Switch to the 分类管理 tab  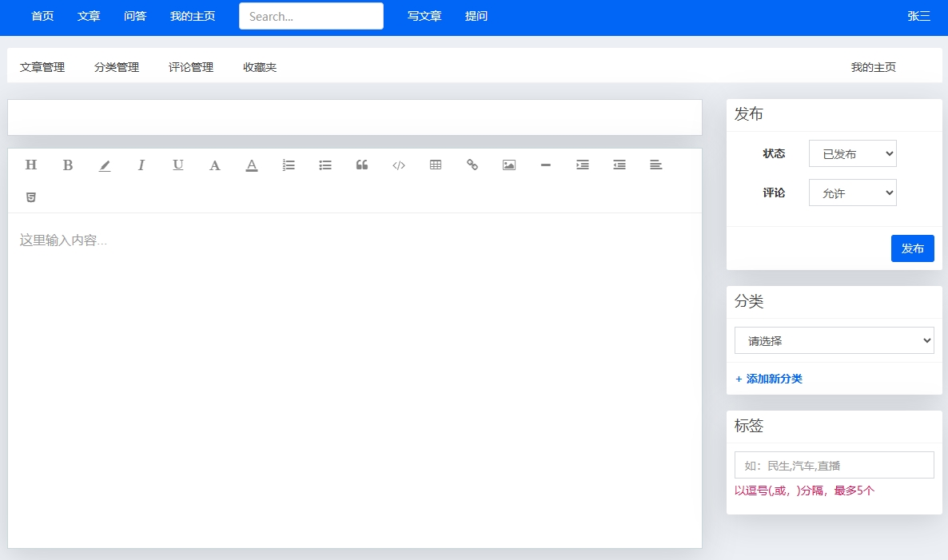point(117,67)
